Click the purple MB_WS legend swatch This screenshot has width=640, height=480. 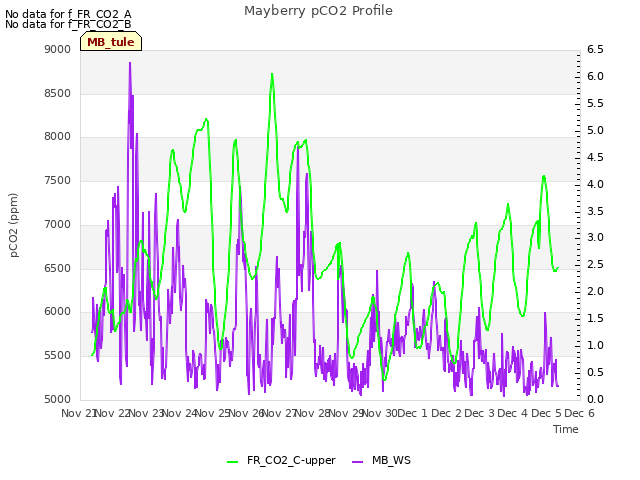357,462
